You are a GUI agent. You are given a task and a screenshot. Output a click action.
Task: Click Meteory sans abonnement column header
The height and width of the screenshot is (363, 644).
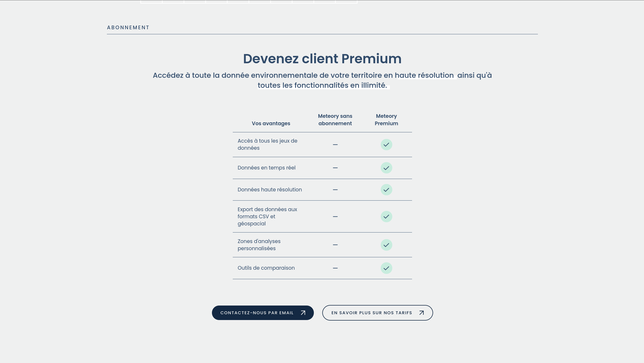(x=335, y=120)
